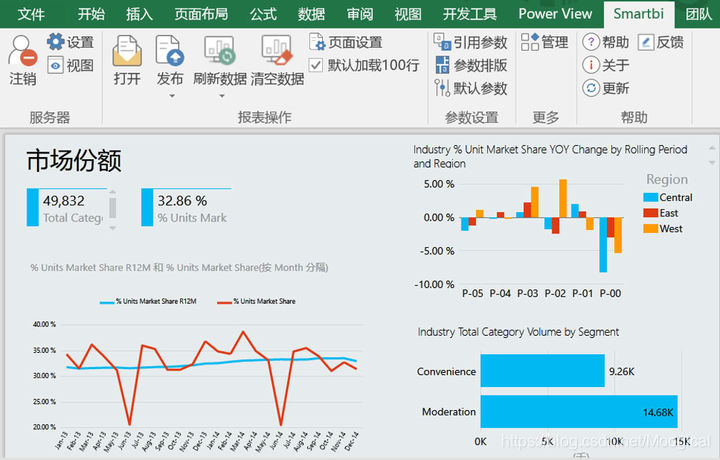Switch to the 审阅 tab
720x460 pixels.
pyautogui.click(x=360, y=14)
